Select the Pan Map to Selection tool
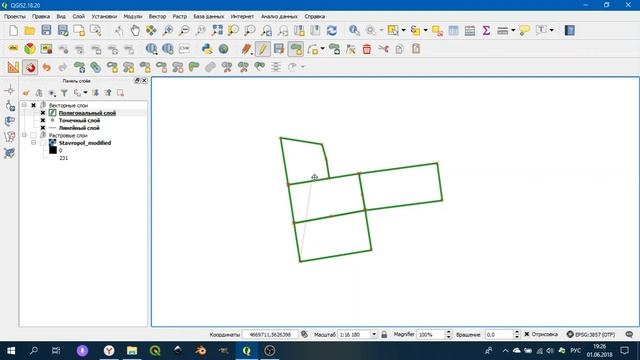This screenshot has width=640, height=360. click(x=151, y=30)
